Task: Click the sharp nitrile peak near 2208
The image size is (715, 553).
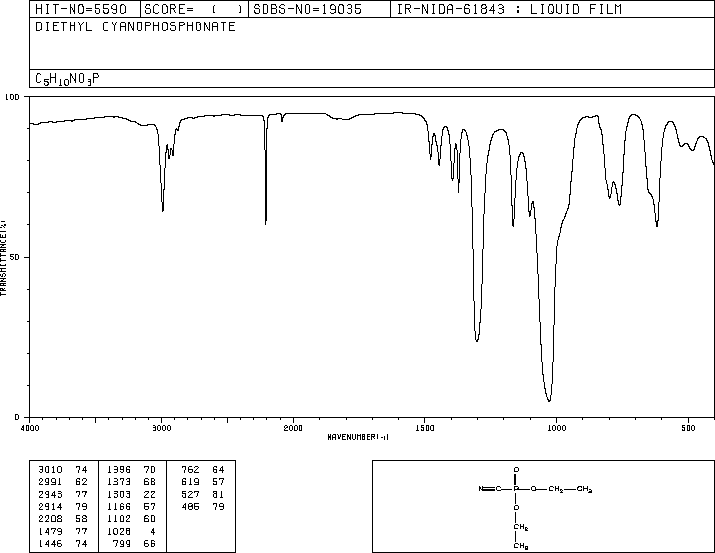Action: (265, 222)
